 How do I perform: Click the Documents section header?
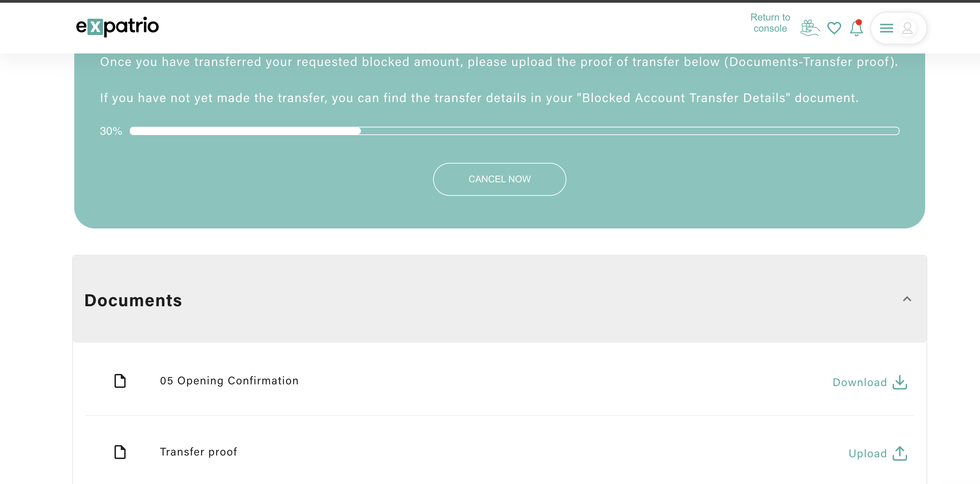499,299
